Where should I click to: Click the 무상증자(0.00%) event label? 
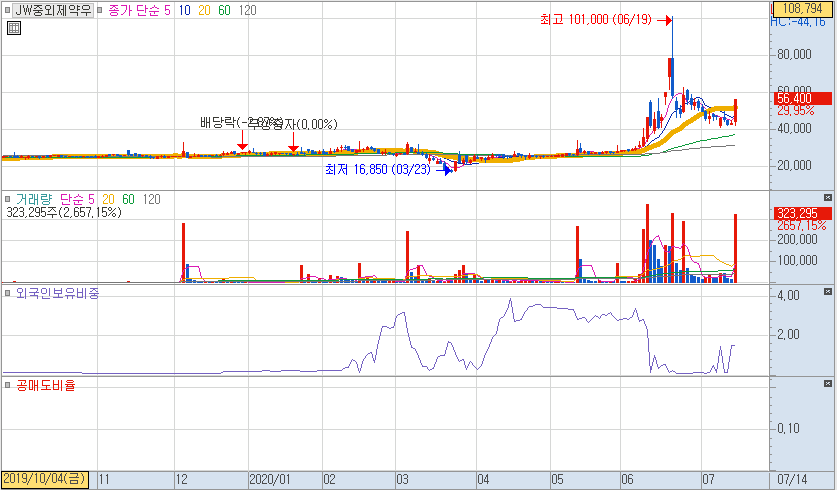pos(294,124)
